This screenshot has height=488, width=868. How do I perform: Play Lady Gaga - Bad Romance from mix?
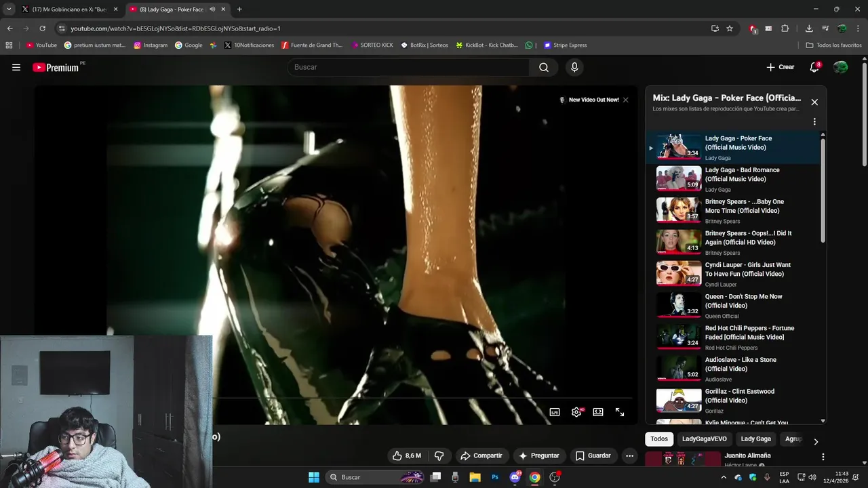tap(732, 180)
